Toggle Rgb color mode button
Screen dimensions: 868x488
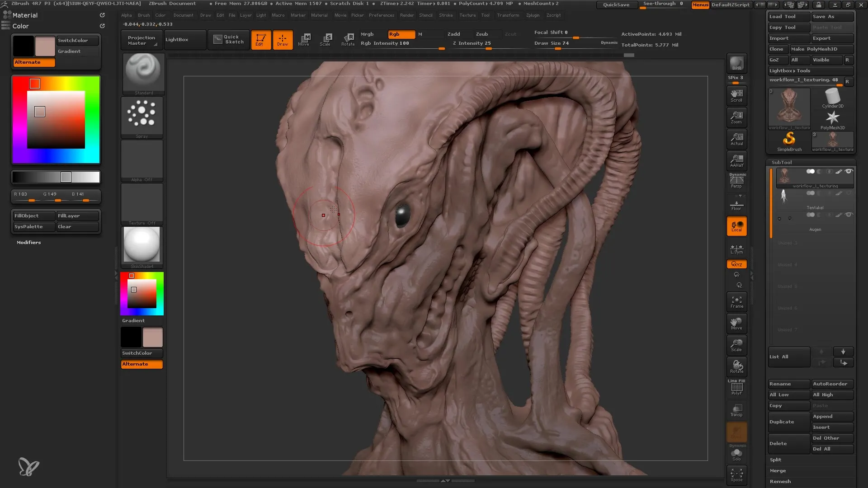(x=396, y=33)
